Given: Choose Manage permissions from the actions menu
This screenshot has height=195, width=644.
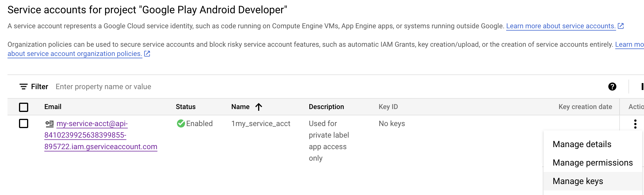Looking at the screenshot, I should [x=593, y=163].
